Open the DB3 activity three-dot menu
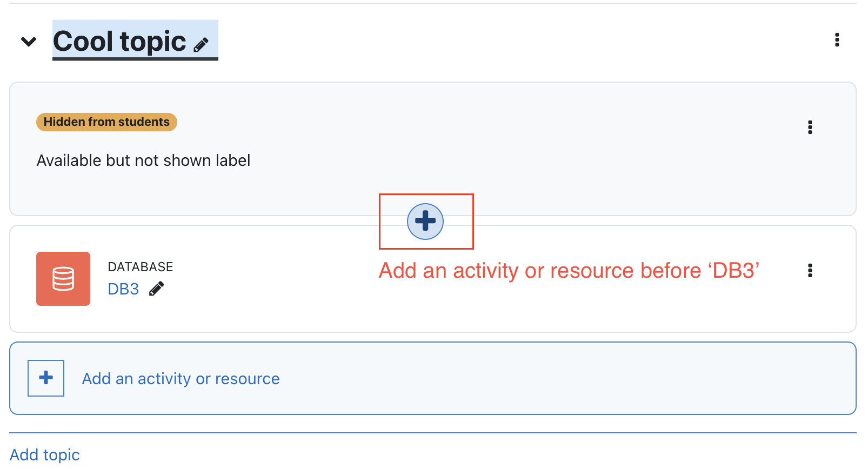The width and height of the screenshot is (868, 469). (x=810, y=271)
